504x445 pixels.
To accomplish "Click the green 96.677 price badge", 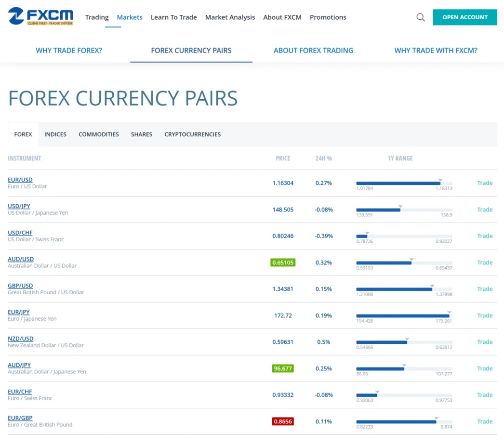I will point(283,368).
